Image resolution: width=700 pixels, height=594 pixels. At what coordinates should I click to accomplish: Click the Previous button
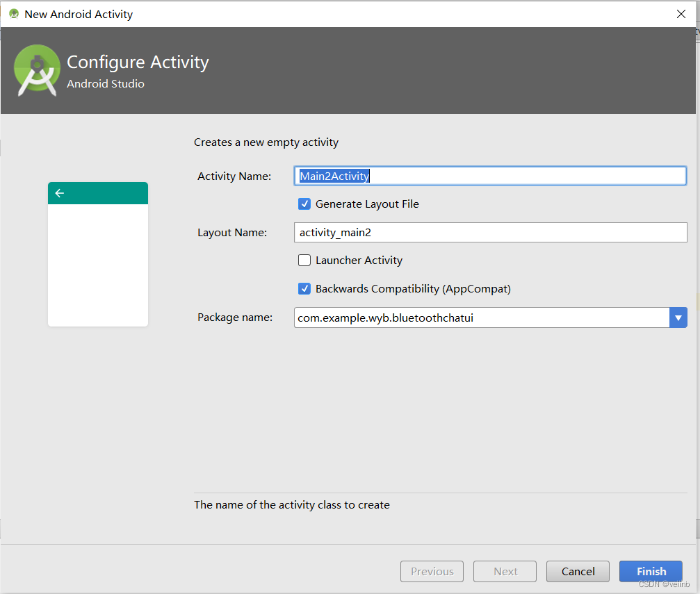click(432, 571)
